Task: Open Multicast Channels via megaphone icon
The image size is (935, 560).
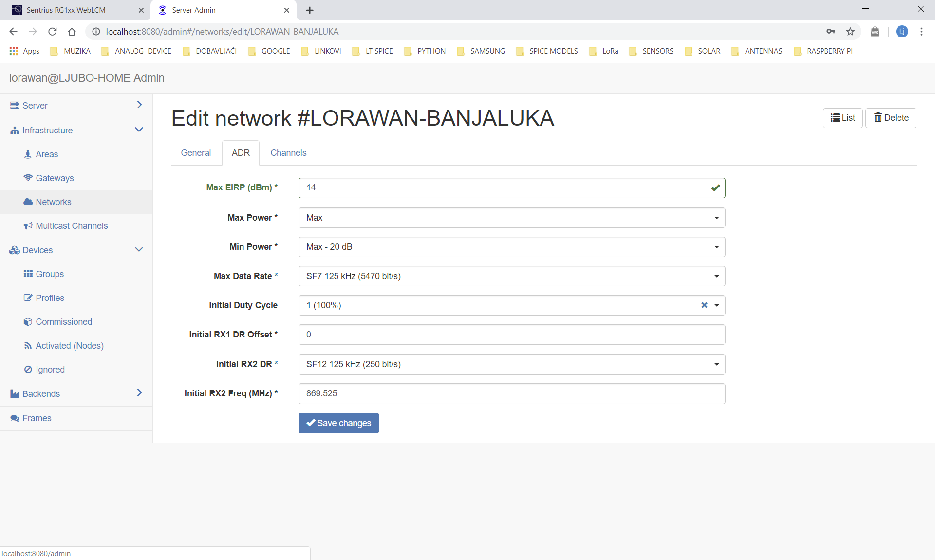Action: pyautogui.click(x=28, y=225)
